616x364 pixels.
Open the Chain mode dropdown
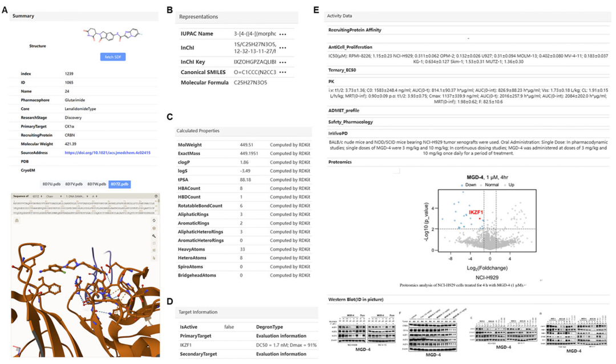tap(54, 196)
